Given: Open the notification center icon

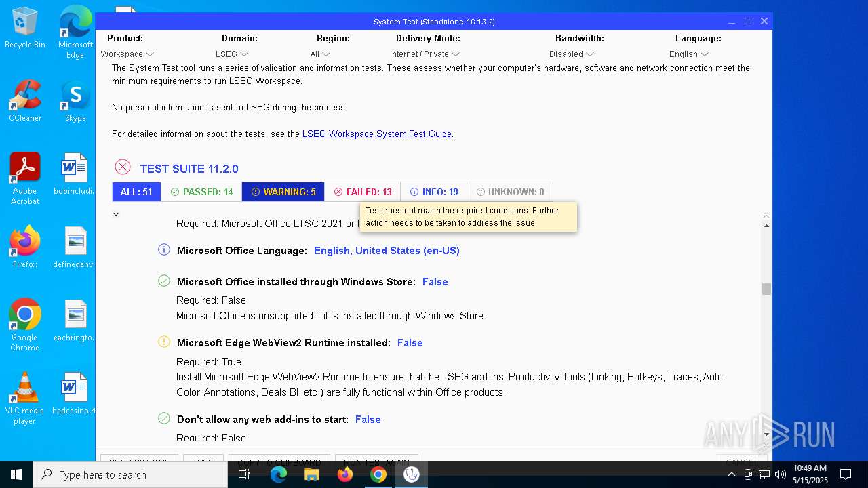Looking at the screenshot, I should tap(846, 474).
